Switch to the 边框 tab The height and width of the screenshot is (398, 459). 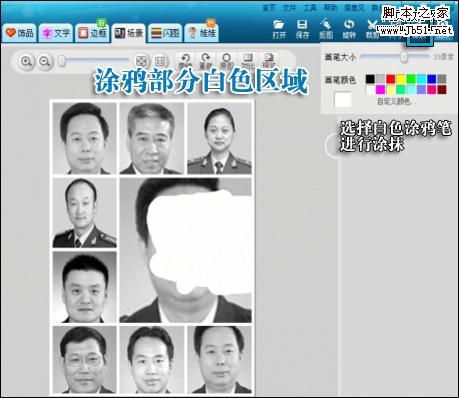[92, 33]
